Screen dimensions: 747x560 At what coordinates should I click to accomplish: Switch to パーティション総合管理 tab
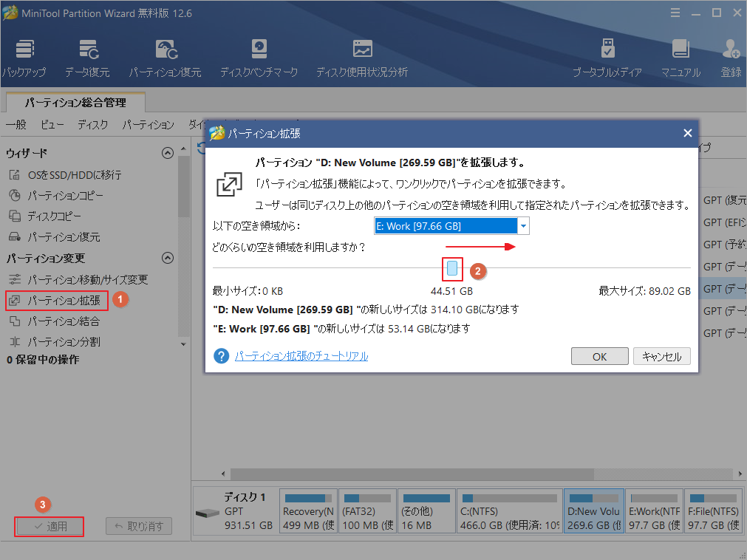coord(75,103)
